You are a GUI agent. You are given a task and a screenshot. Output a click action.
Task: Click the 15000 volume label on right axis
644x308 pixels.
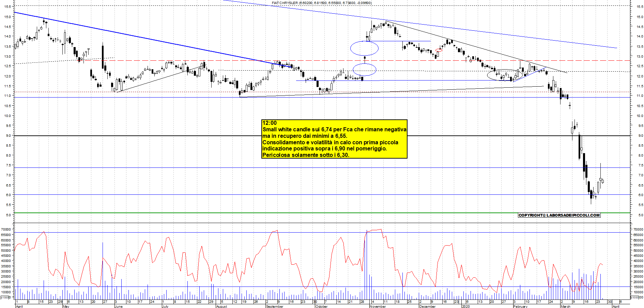638,287
